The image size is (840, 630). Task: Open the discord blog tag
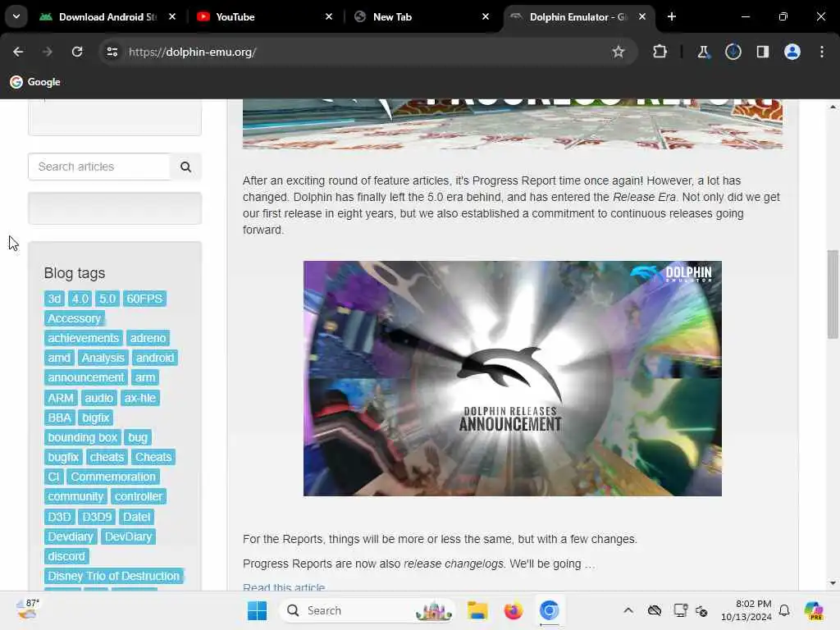[x=66, y=557]
